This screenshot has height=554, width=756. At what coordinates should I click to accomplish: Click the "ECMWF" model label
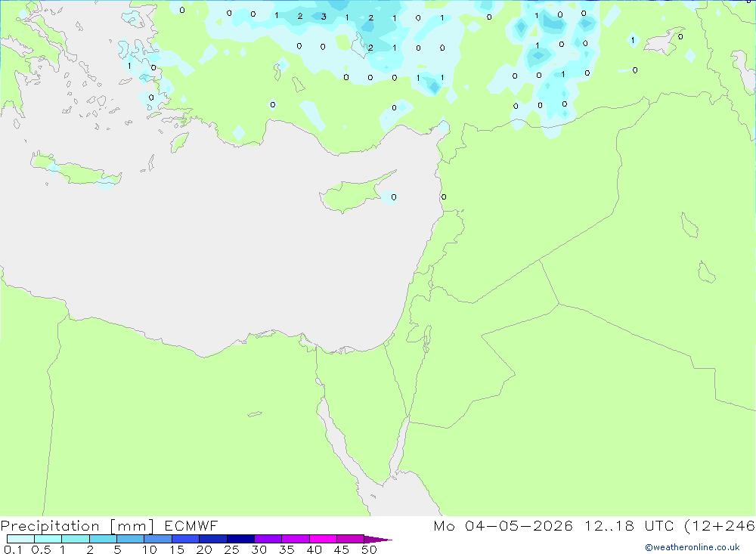click(x=191, y=525)
